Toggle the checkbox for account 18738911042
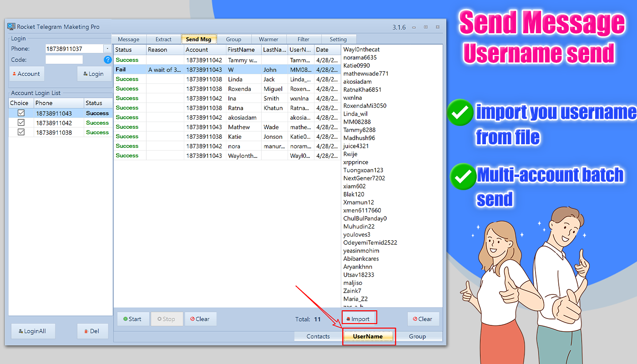Viewport: 637px width, 364px height. click(20, 122)
